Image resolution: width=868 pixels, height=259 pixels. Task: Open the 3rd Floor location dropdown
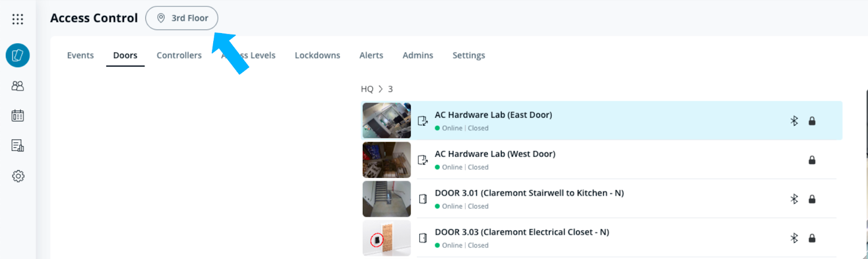point(182,18)
